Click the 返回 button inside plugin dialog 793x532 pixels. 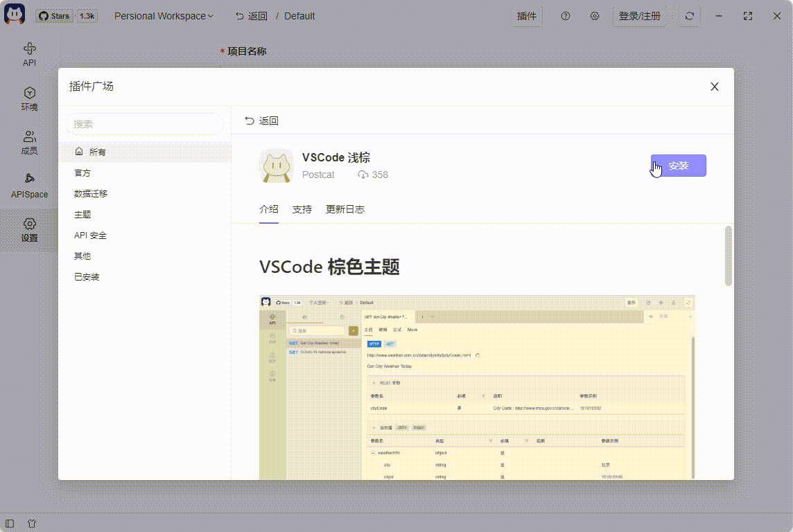coord(261,121)
